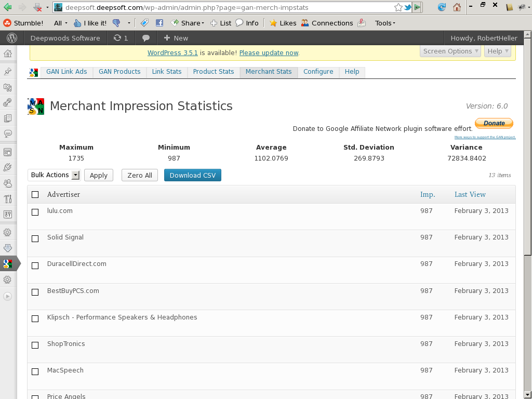Open StumbleUpon Tools dropdown

385,23
